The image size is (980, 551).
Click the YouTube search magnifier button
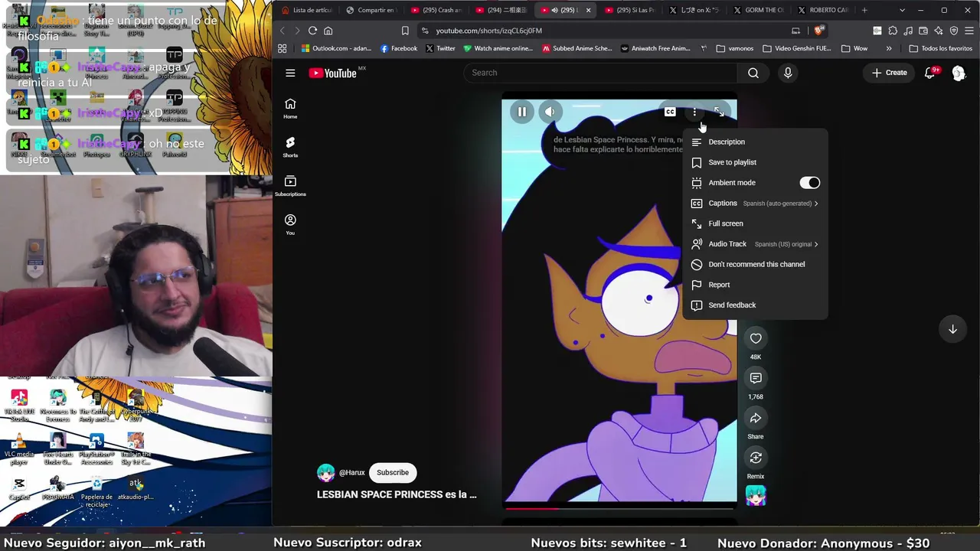point(753,73)
